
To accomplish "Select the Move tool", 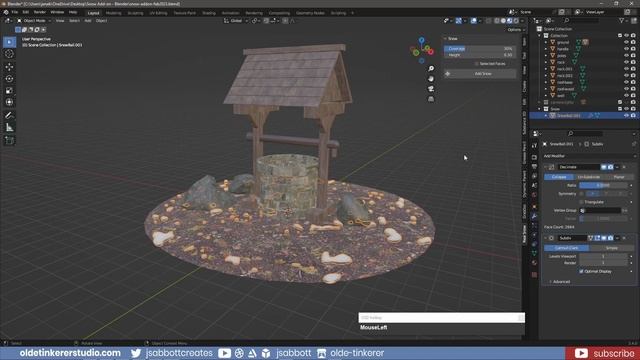I will pyautogui.click(x=9, y=67).
